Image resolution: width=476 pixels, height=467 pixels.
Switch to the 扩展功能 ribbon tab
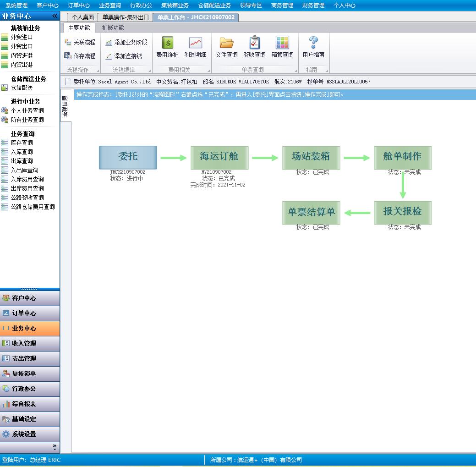click(x=113, y=27)
